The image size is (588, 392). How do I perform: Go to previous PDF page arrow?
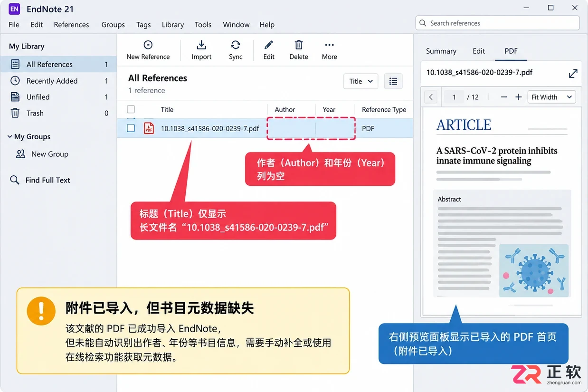tap(431, 97)
